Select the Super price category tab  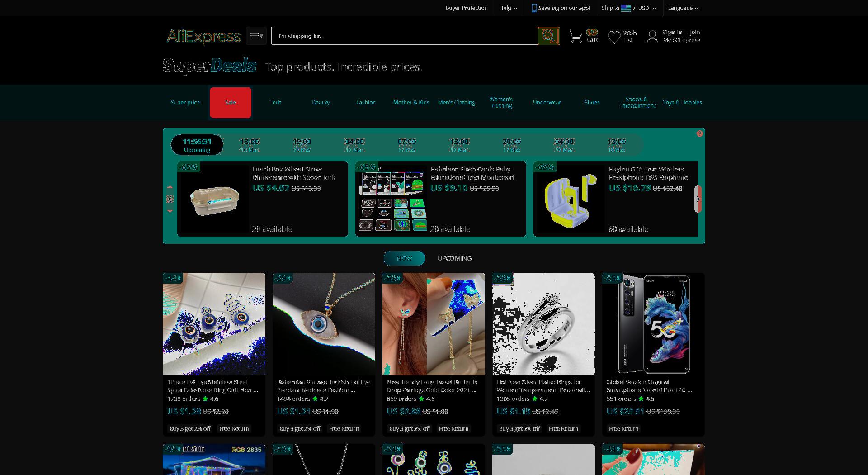click(x=185, y=103)
